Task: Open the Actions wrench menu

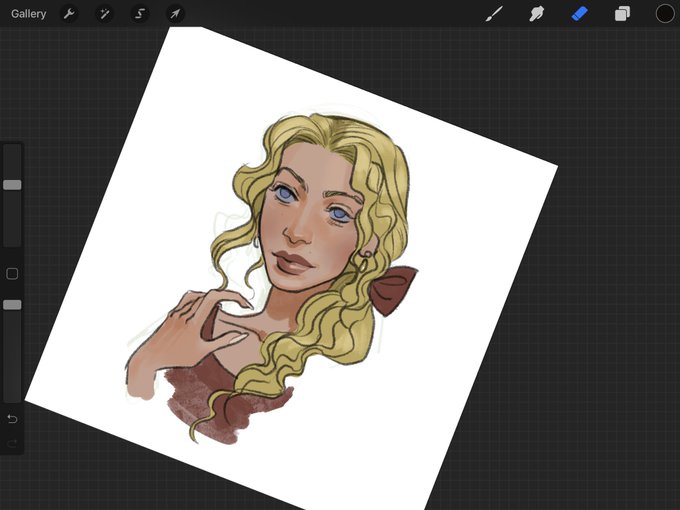Action: click(69, 14)
